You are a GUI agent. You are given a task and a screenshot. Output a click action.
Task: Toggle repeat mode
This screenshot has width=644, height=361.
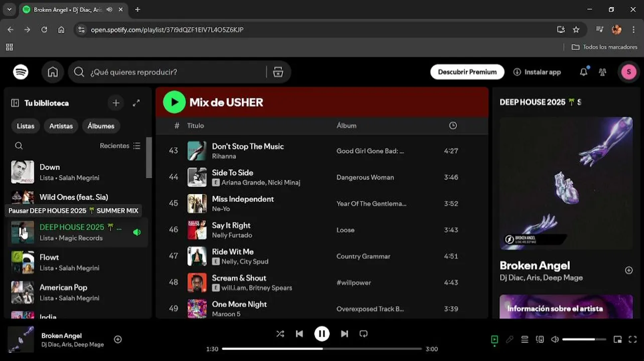point(364,334)
